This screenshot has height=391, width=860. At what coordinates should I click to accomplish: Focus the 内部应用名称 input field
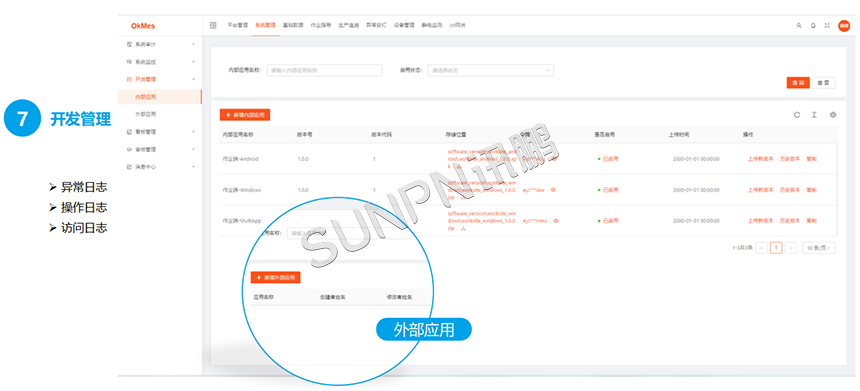click(325, 70)
